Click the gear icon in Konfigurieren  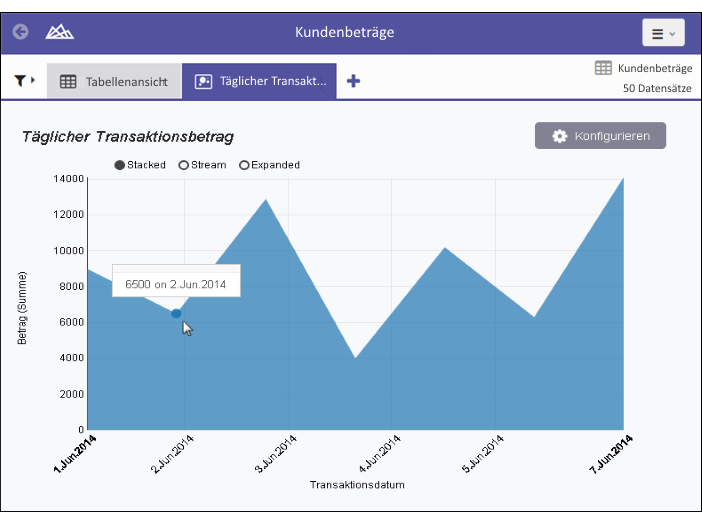(x=560, y=136)
